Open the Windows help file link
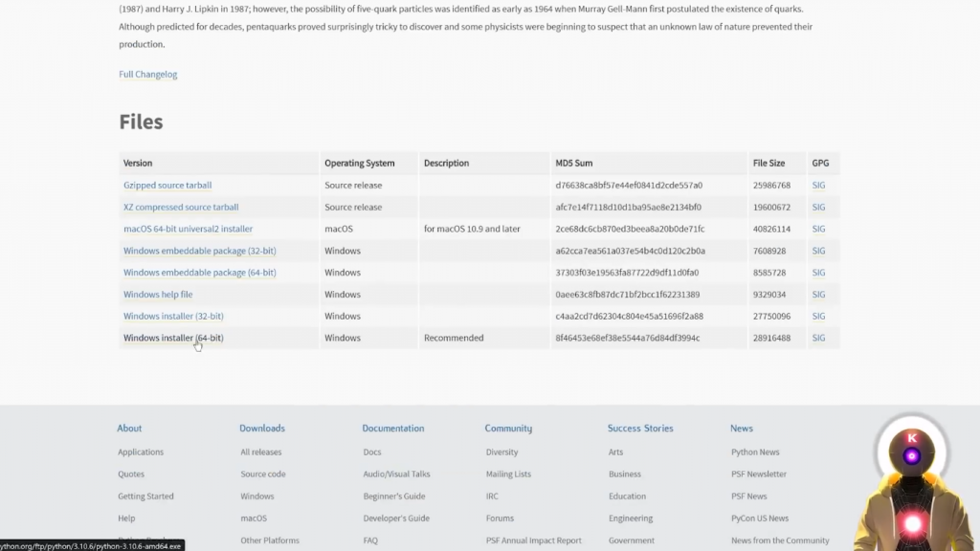Screen dimensions: 980x551 pyautogui.click(x=158, y=295)
